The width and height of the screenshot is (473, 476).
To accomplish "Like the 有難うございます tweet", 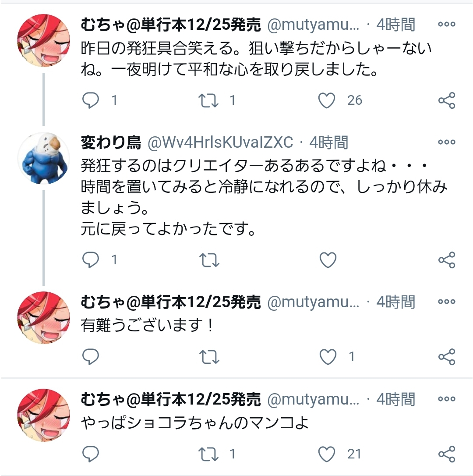I will 328,357.
